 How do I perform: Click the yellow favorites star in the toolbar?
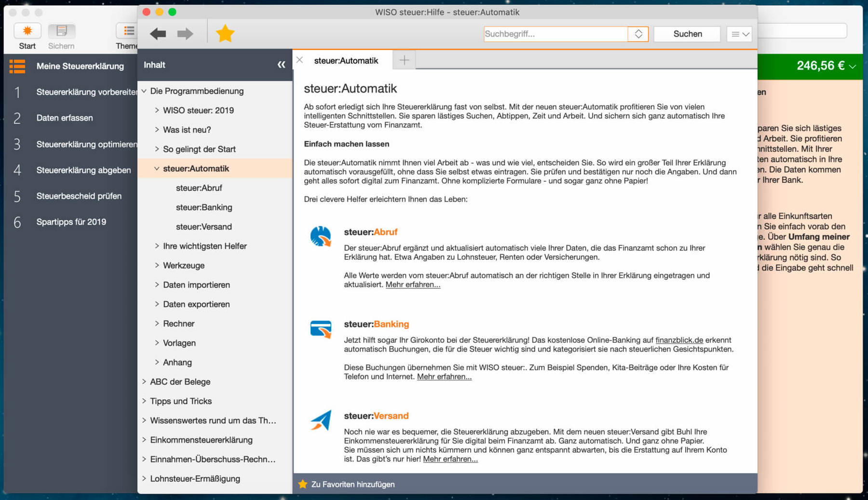tap(225, 34)
